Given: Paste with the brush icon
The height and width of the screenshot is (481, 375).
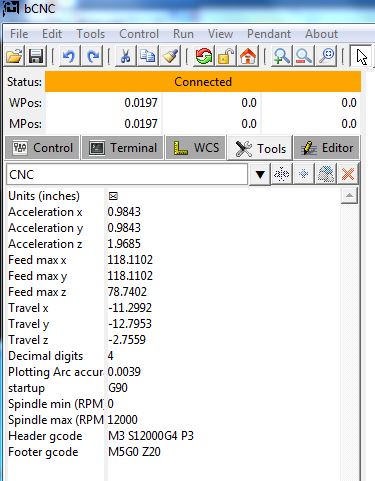Looking at the screenshot, I should click(170, 56).
